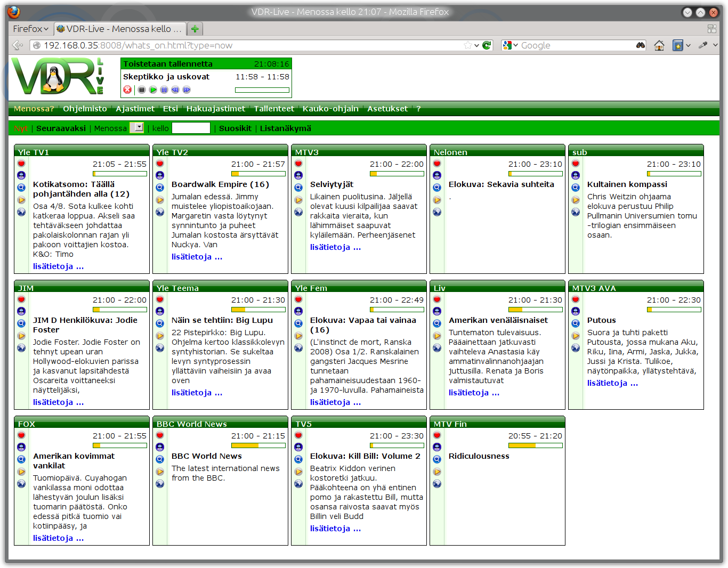Click binoculars search icon in Google box

pos(641,45)
